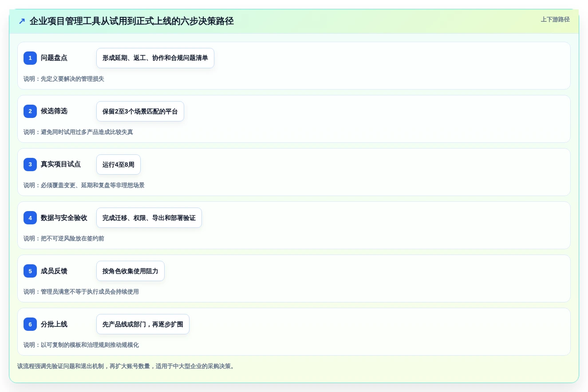Click the 问题盘点 step title
Image resolution: width=588 pixels, height=392 pixels.
coord(54,58)
